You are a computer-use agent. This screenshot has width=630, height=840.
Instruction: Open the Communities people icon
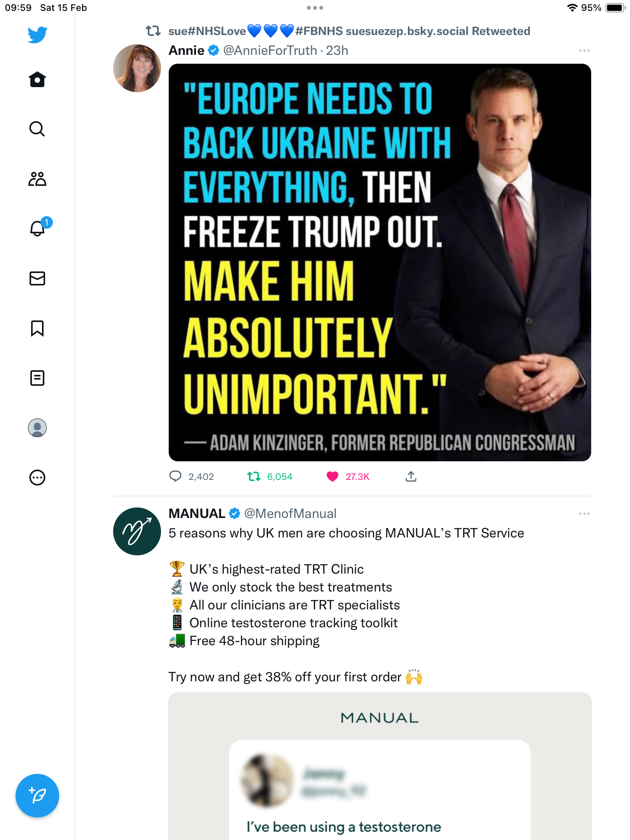click(37, 179)
